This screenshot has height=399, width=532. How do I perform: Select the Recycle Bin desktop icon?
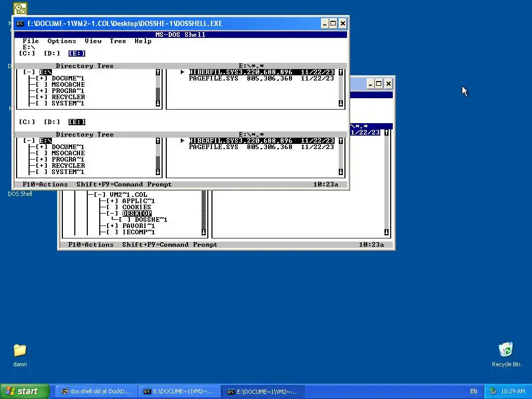pos(506,354)
